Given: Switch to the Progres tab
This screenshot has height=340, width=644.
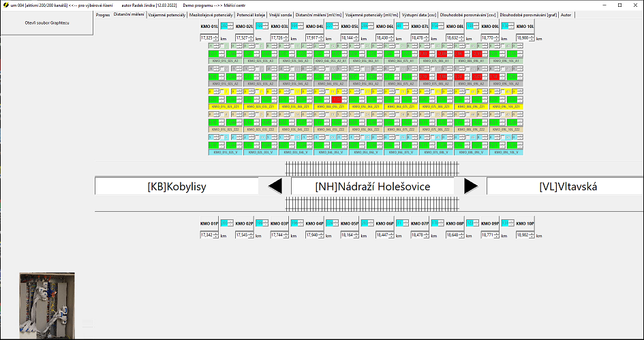Looking at the screenshot, I should [x=103, y=14].
